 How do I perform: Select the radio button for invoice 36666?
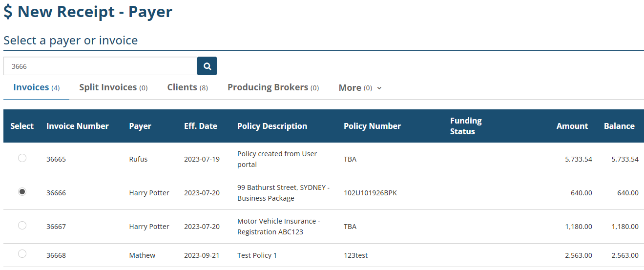coord(22,192)
